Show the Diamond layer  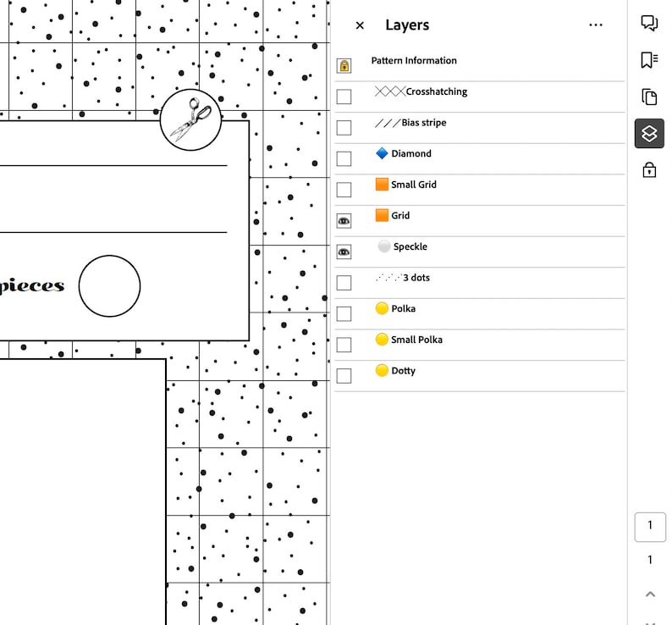coord(344,158)
